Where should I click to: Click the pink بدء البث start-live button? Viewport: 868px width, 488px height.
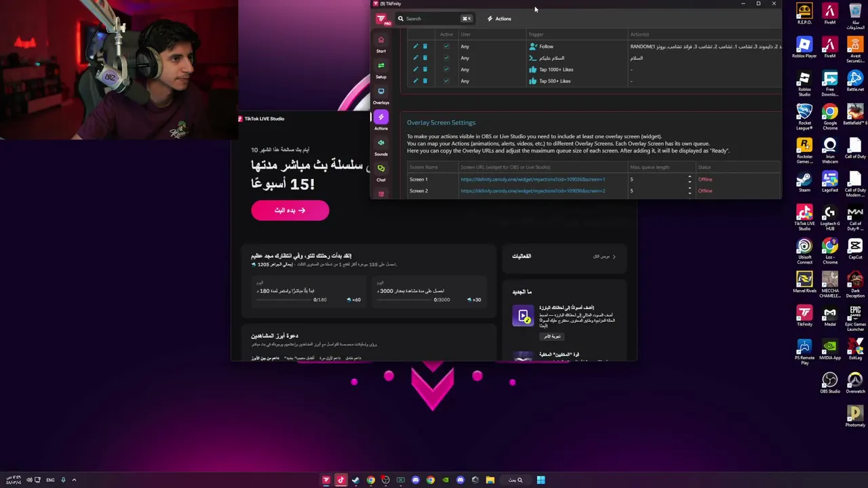coord(290,210)
